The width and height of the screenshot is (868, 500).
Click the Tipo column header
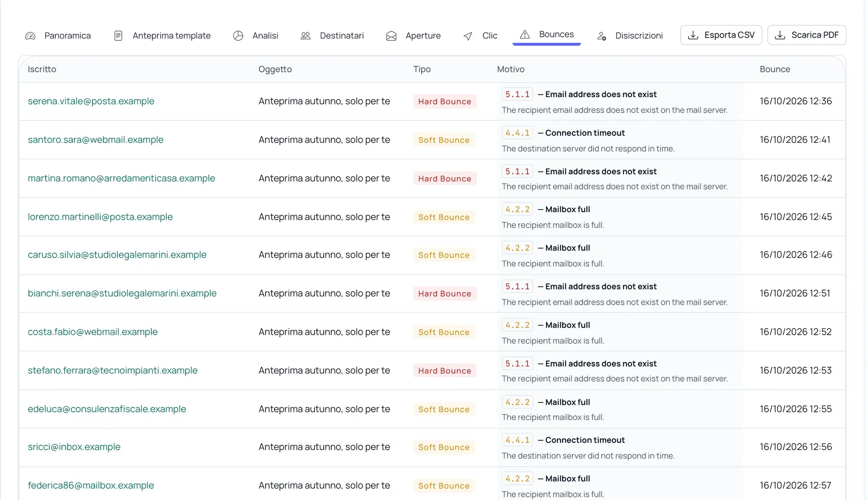click(x=422, y=69)
